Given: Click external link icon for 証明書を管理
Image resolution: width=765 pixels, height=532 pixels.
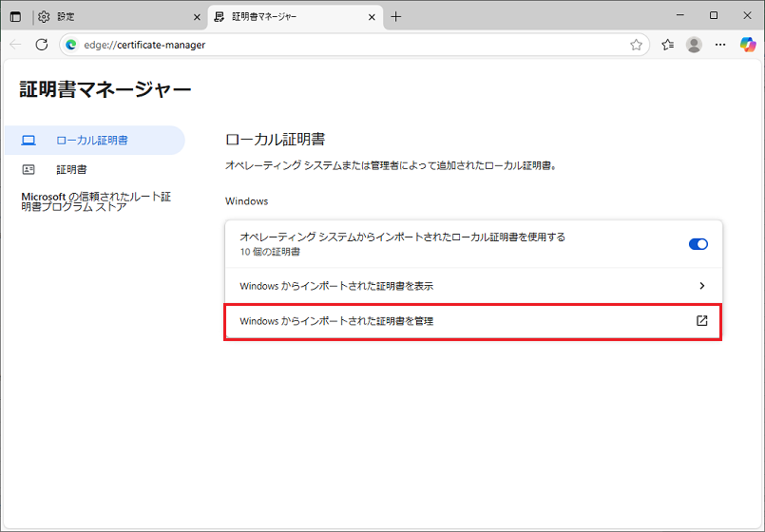Looking at the screenshot, I should click(x=701, y=321).
